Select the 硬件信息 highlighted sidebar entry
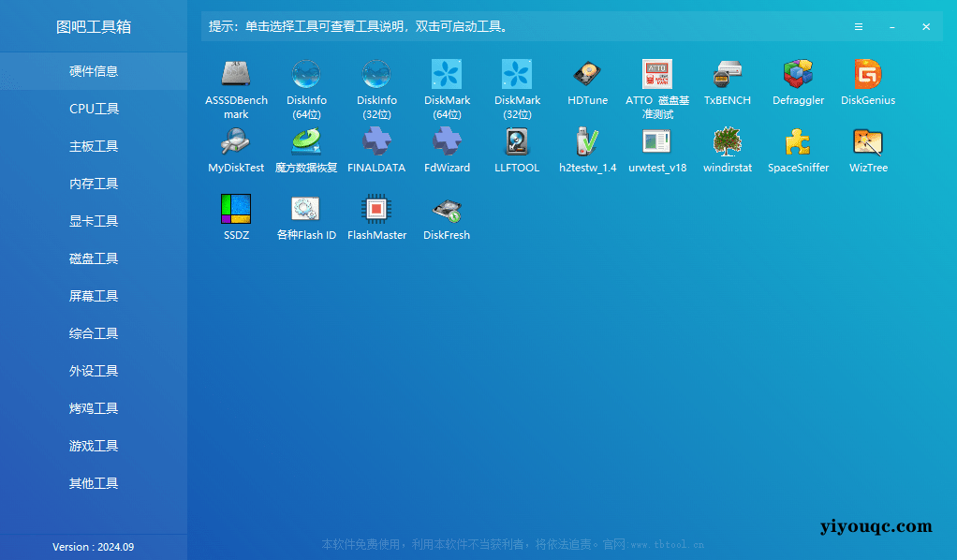 coord(94,70)
